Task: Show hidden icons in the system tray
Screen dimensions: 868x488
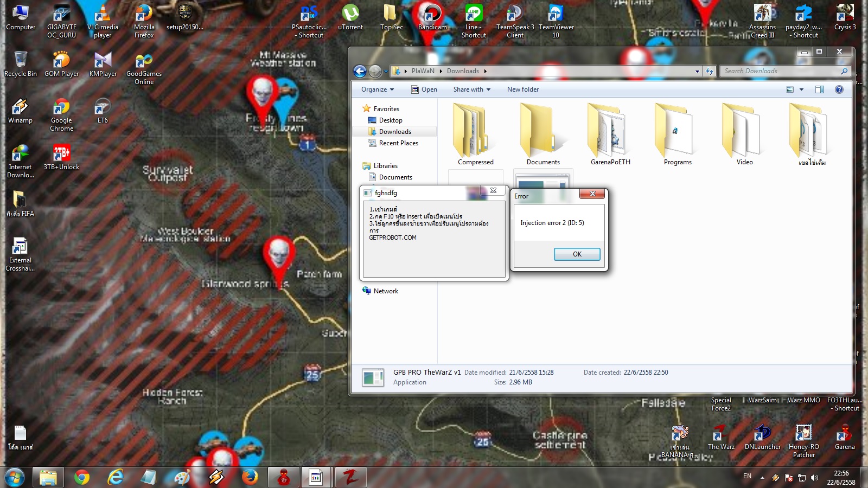Action: tap(762, 478)
